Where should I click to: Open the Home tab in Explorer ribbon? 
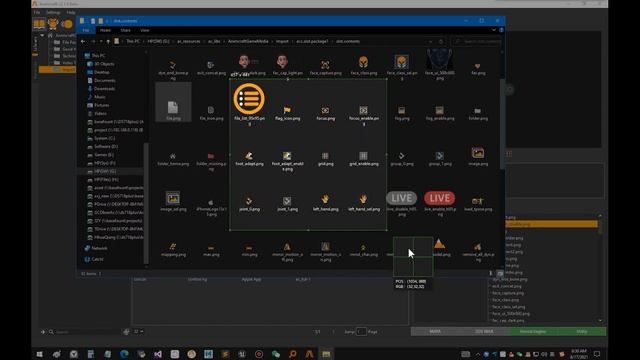point(105,30)
